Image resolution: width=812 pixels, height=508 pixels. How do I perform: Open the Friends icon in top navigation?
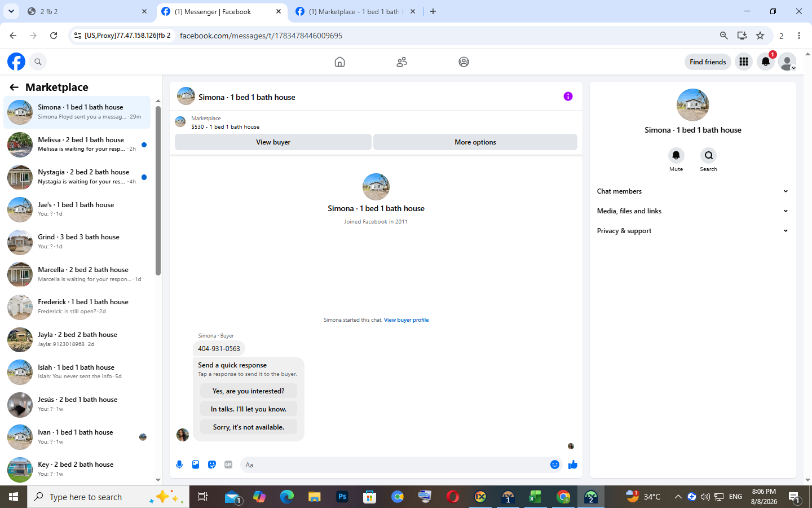pyautogui.click(x=401, y=62)
